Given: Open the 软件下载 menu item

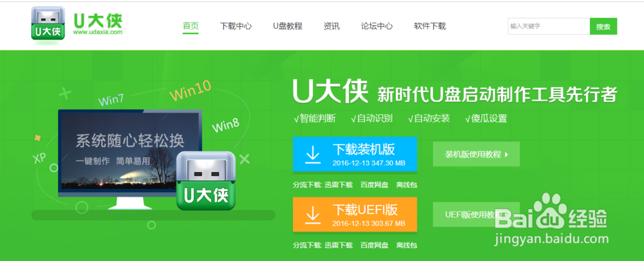Looking at the screenshot, I should pos(430,26).
